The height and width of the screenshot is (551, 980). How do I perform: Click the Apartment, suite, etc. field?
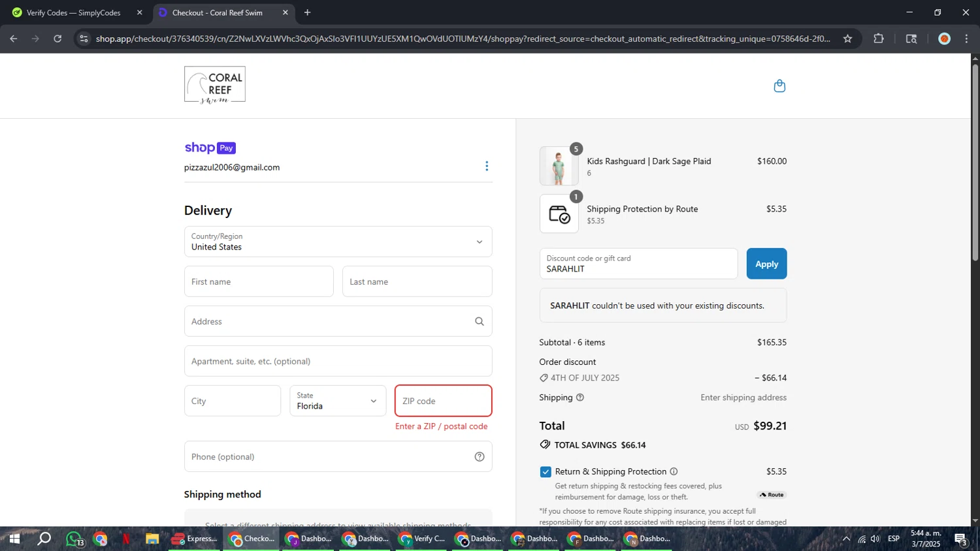point(338,361)
